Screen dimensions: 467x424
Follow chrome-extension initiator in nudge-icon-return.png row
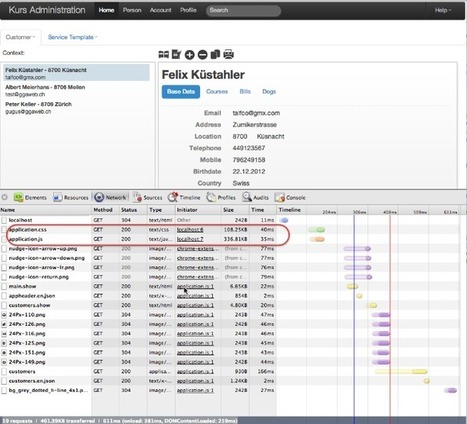click(x=198, y=277)
